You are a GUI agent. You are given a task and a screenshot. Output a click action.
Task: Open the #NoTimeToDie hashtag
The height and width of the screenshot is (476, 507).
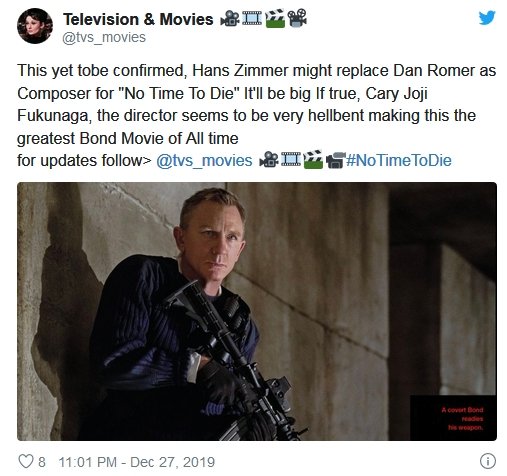point(399,160)
